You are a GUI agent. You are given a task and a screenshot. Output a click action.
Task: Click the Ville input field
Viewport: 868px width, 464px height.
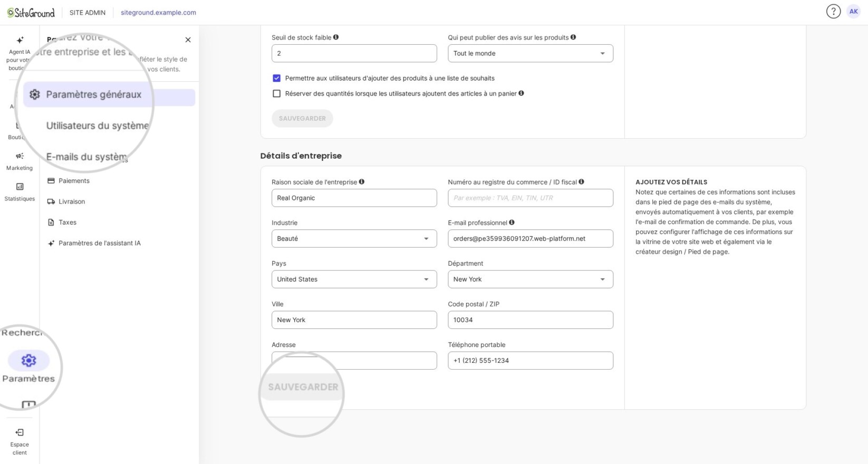coord(354,320)
